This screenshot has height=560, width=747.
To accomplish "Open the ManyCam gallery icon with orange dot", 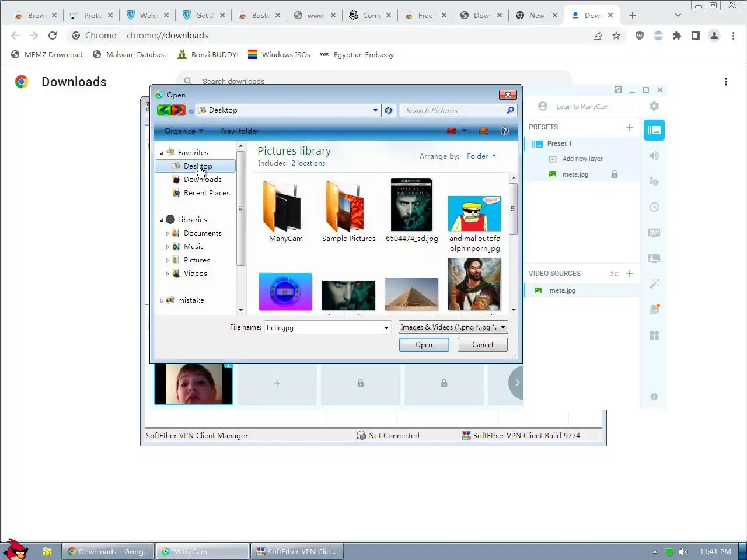I will 654,309.
